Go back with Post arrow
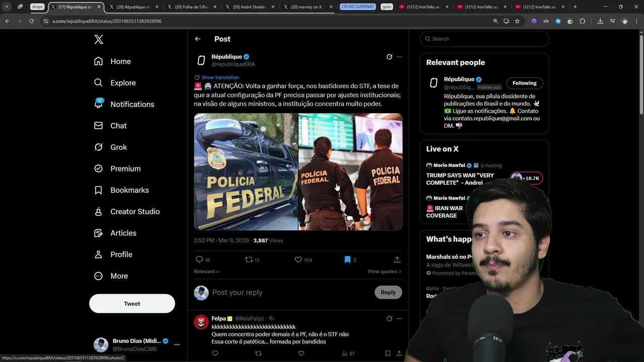Viewport: 644px width, 362px height. [x=198, y=39]
